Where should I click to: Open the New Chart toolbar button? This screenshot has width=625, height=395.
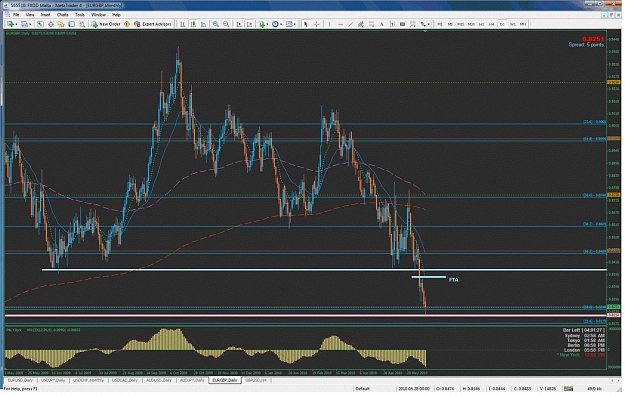(x=12, y=24)
